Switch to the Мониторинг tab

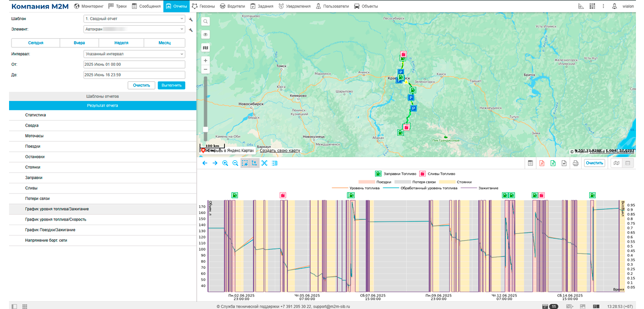pyautogui.click(x=89, y=6)
